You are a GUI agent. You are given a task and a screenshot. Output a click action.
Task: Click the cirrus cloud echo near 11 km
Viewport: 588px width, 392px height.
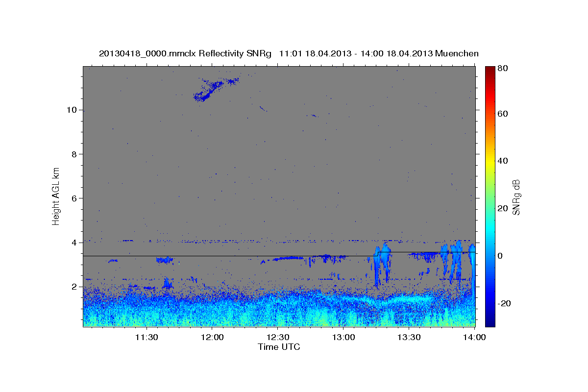(216, 89)
